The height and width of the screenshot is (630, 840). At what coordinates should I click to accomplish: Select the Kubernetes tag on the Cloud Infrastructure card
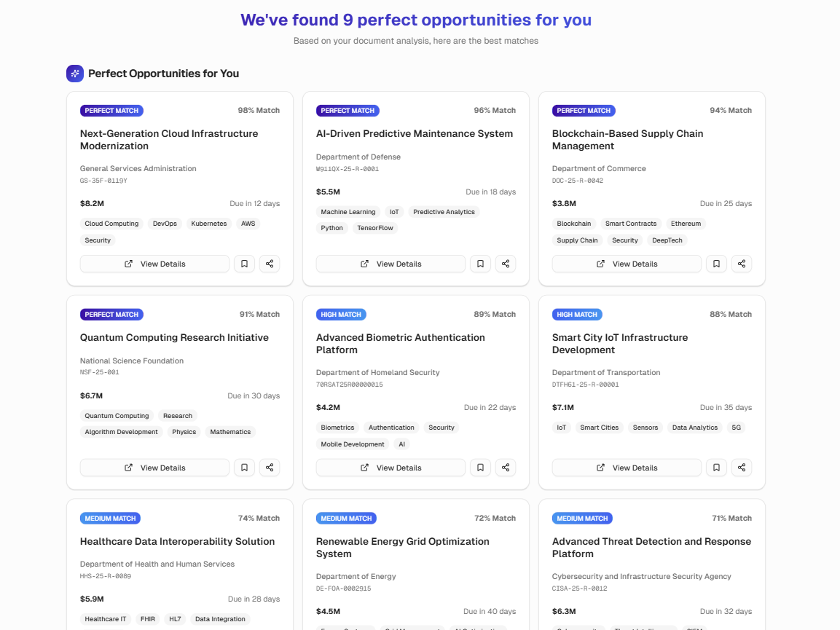(209, 224)
